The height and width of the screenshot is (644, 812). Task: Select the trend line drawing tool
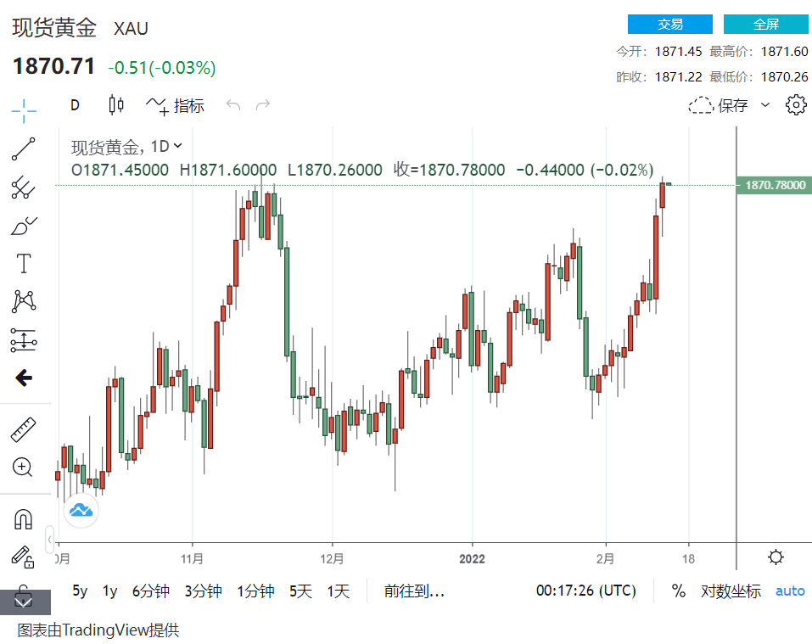pyautogui.click(x=24, y=148)
